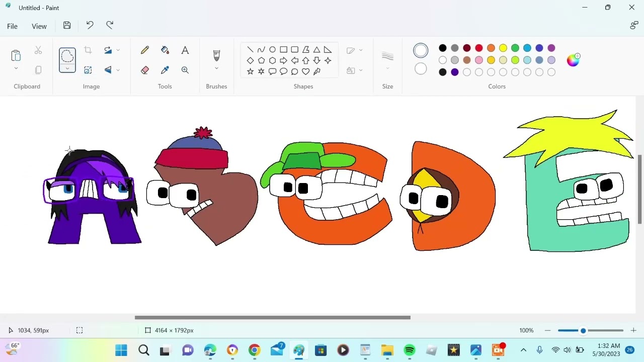This screenshot has height=362, width=644.
Task: Click the horizontal canvas scrollbar
Action: [273, 317]
